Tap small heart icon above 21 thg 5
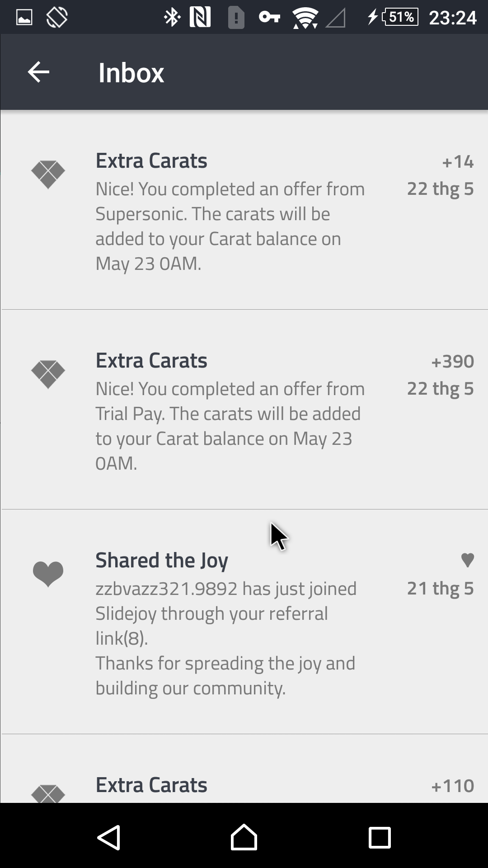The height and width of the screenshot is (868, 488). pyautogui.click(x=467, y=560)
